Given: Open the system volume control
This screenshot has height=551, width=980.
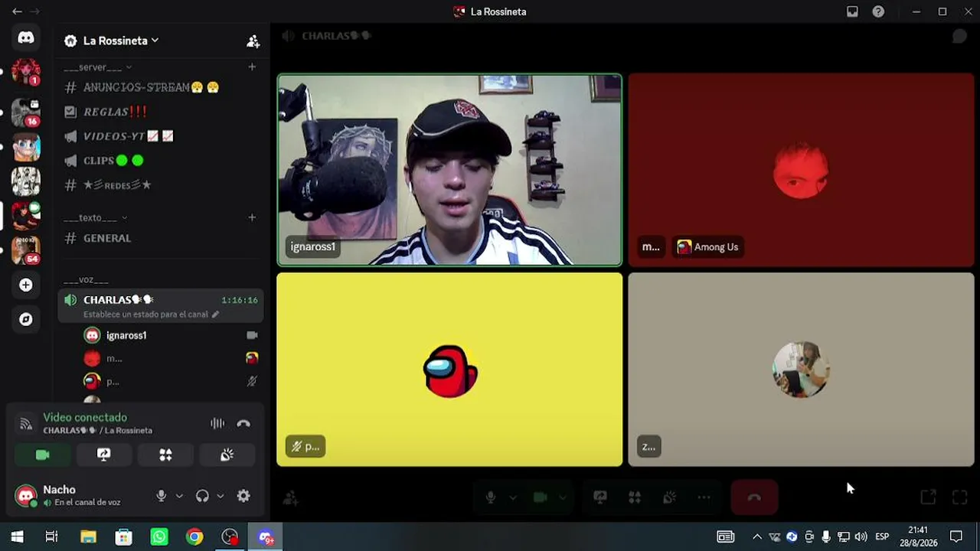Looking at the screenshot, I should coord(861,536).
